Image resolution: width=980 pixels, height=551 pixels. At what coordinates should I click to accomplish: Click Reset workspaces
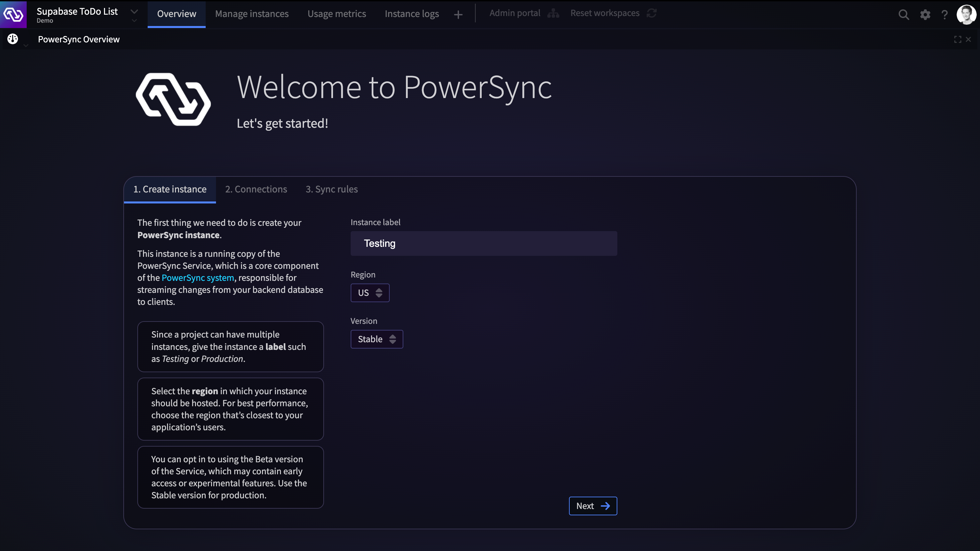[605, 13]
